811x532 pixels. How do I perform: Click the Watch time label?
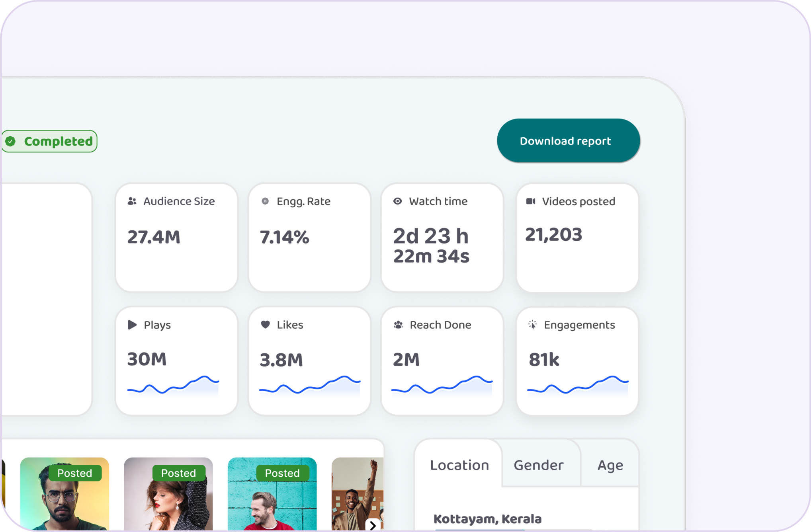coord(438,201)
